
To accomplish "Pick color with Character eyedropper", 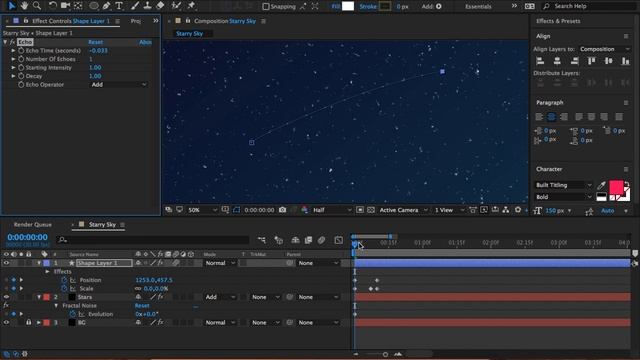I will [x=601, y=186].
